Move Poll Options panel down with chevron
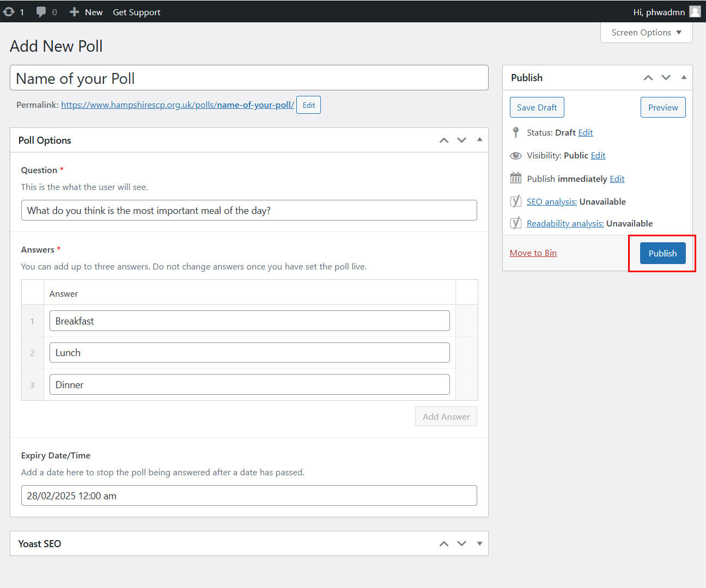 (x=461, y=140)
